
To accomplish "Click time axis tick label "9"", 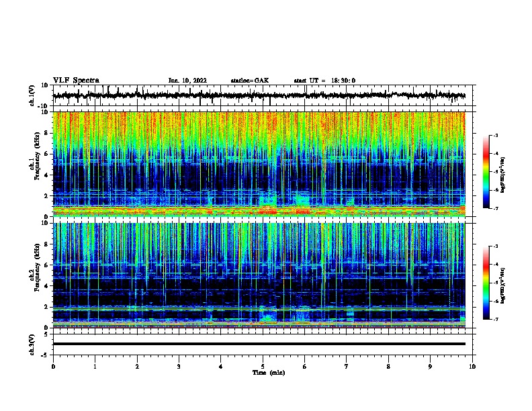I will pos(430,367).
